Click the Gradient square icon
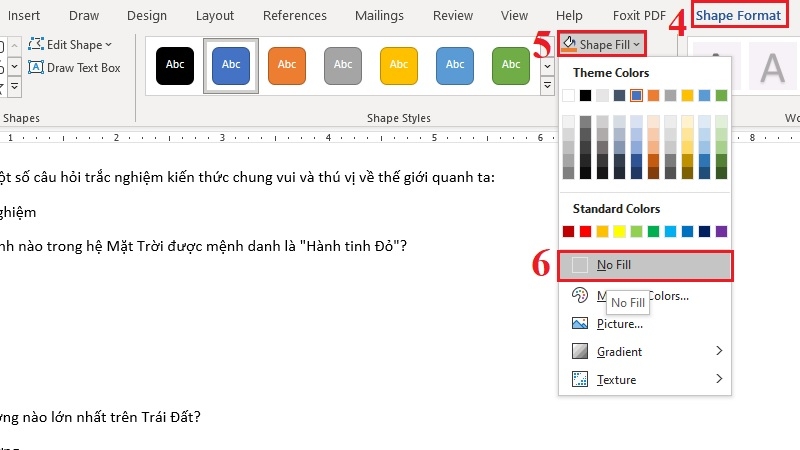 (580, 351)
